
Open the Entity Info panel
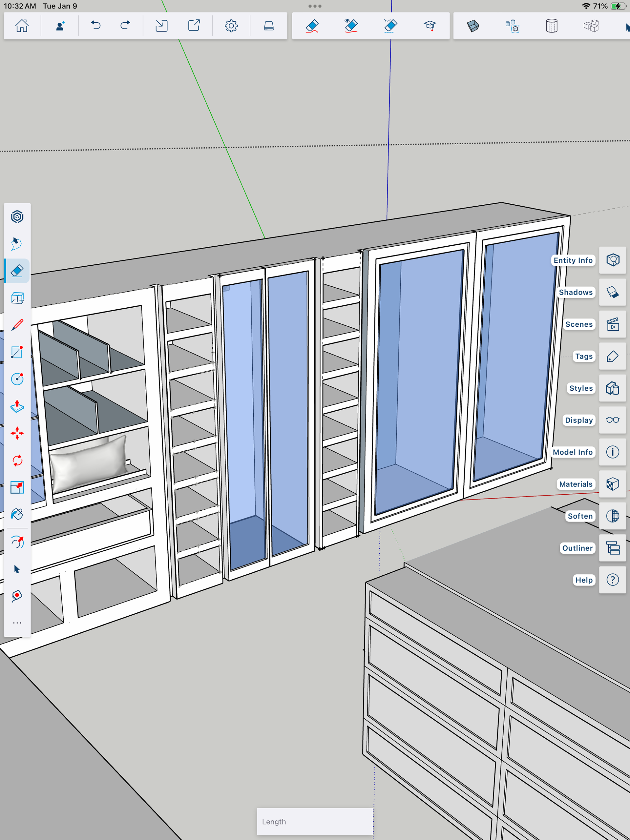point(612,260)
